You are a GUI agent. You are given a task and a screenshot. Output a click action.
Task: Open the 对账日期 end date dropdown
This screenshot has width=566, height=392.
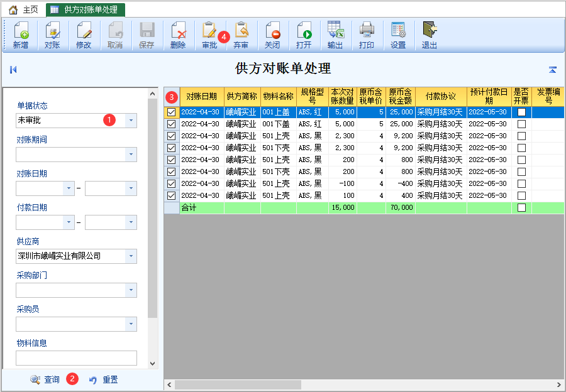click(131, 188)
